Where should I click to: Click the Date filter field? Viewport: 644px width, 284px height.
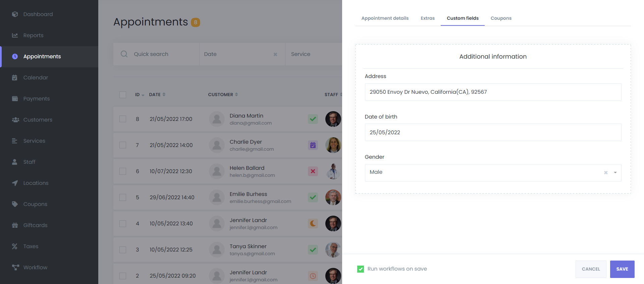click(242, 54)
